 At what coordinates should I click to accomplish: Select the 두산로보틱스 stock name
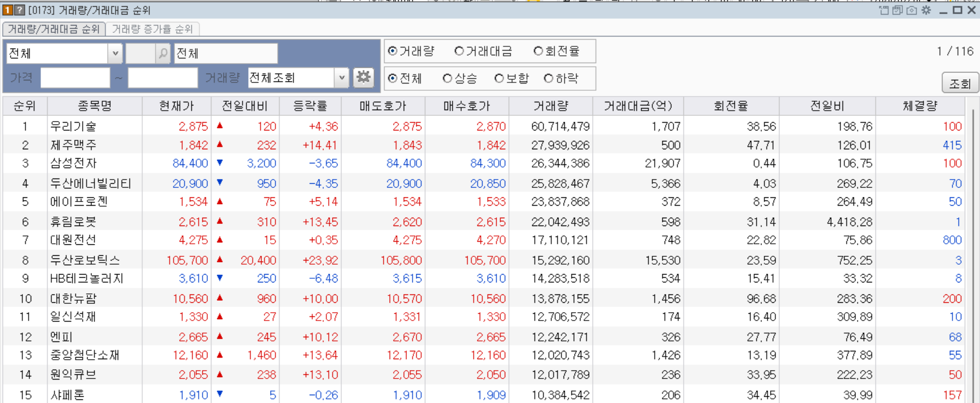[85, 260]
